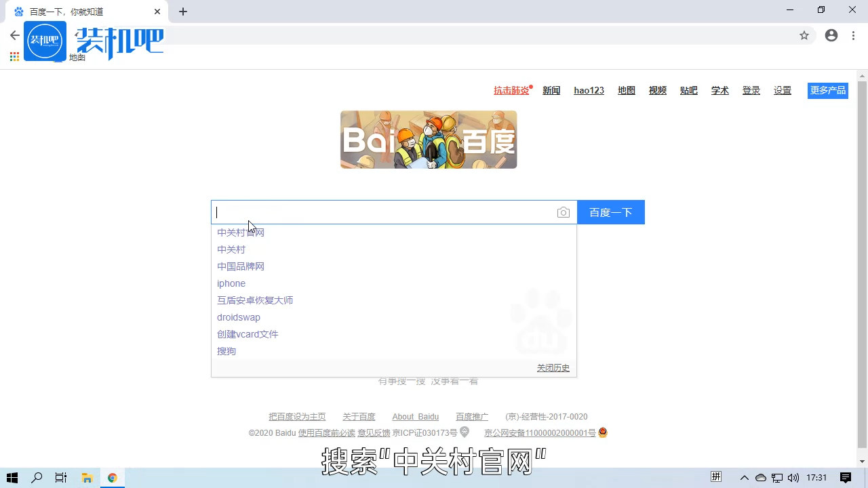Click 把百度设为主页 in the footer
Image resolution: width=868 pixels, height=488 pixels.
pos(297,416)
